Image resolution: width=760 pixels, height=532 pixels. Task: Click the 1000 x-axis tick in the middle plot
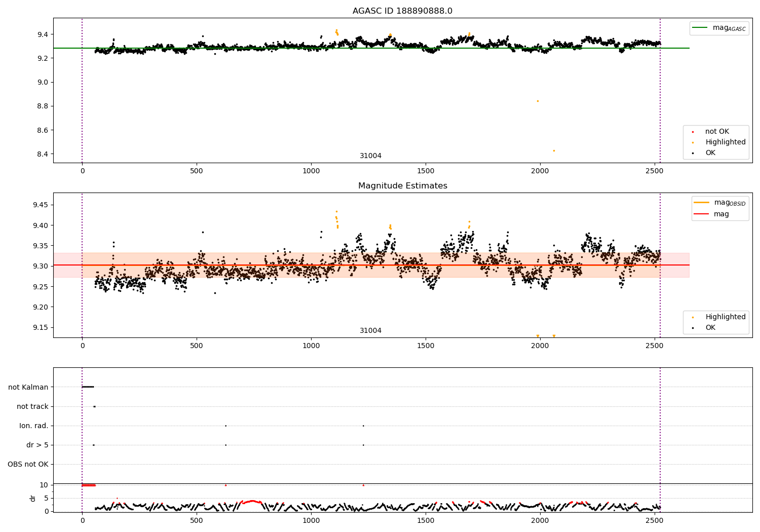click(311, 346)
